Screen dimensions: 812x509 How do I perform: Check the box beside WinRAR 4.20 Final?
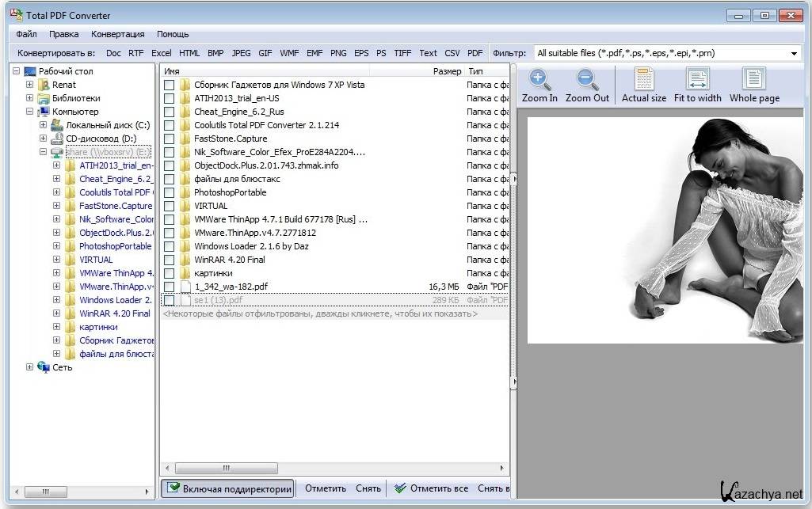coord(169,260)
